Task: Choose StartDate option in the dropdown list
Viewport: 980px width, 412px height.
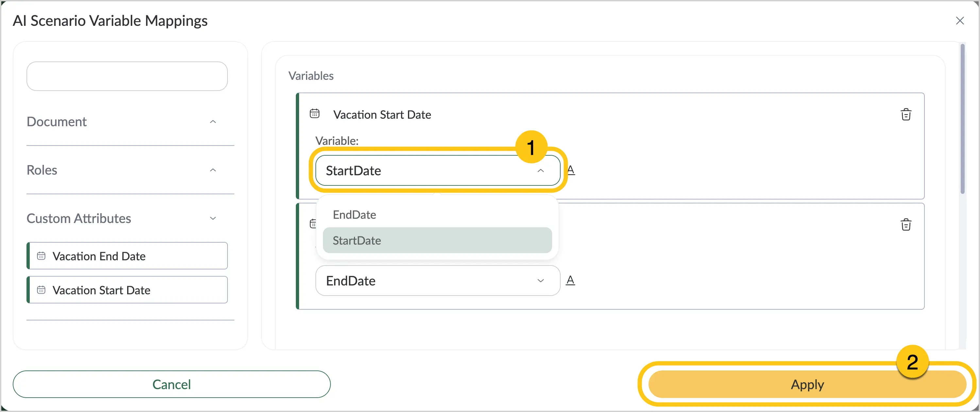Action: click(x=437, y=240)
